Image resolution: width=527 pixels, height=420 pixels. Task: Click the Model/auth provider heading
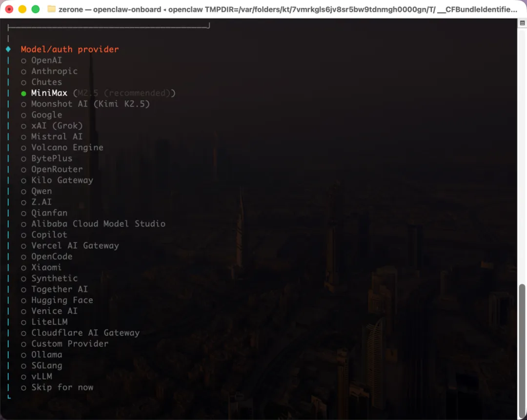point(70,49)
